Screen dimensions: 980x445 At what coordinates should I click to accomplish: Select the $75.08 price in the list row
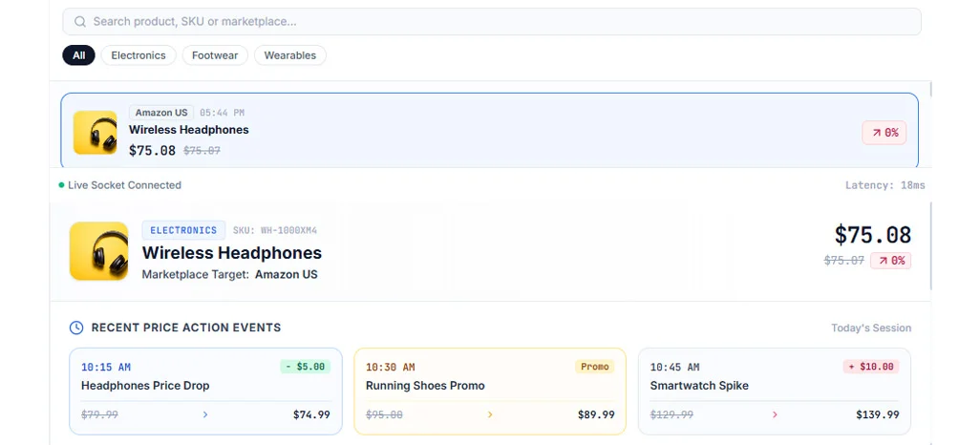pyautogui.click(x=152, y=151)
